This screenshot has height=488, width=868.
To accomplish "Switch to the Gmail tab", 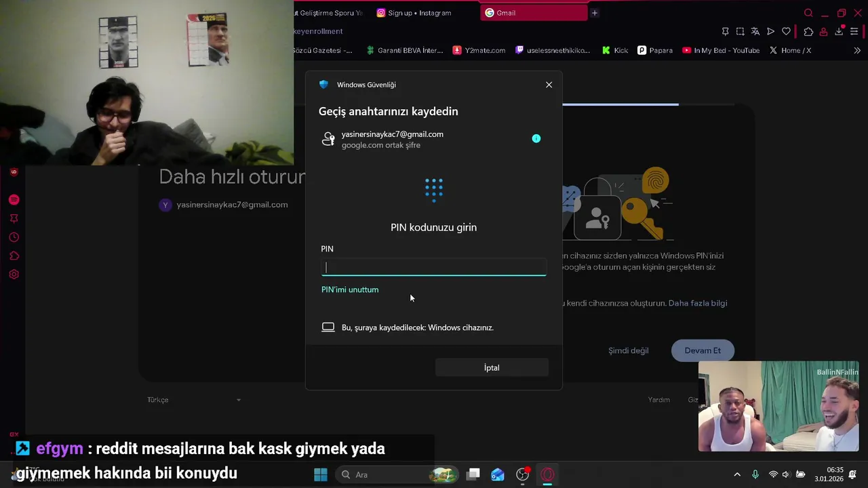I will [x=534, y=13].
